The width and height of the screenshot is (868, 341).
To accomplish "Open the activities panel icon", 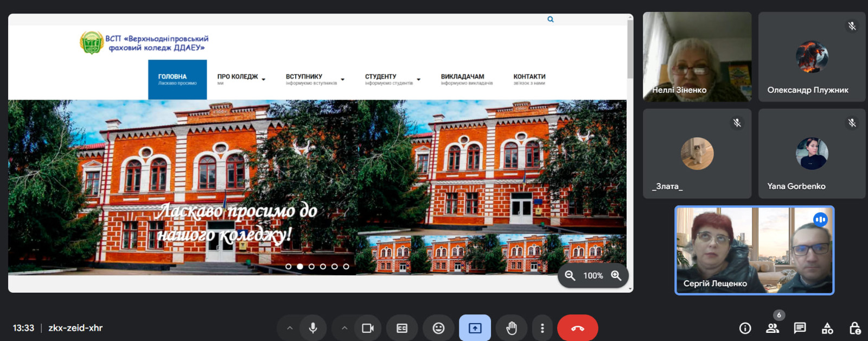I will [827, 328].
